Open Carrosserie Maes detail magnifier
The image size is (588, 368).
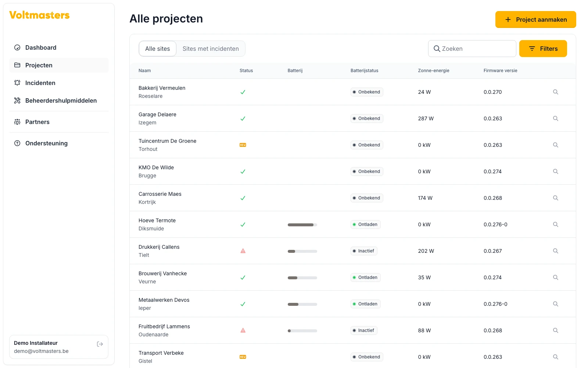coord(556,198)
